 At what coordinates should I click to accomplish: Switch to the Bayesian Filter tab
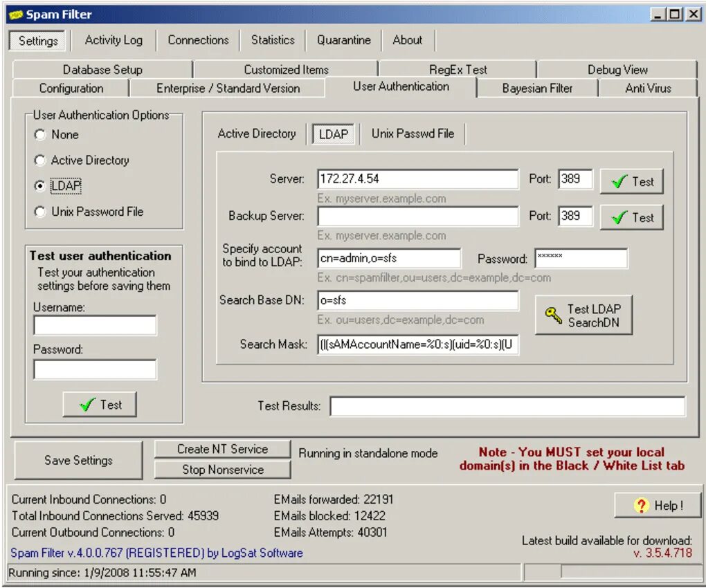(537, 88)
